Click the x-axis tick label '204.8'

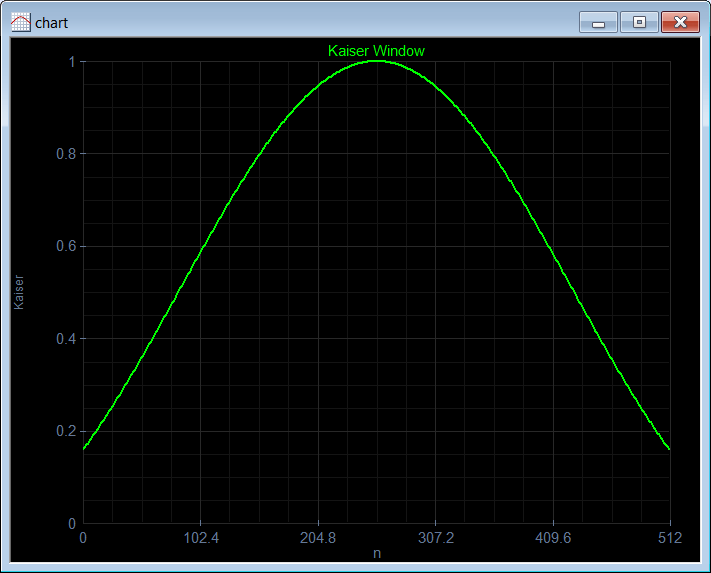point(318,538)
